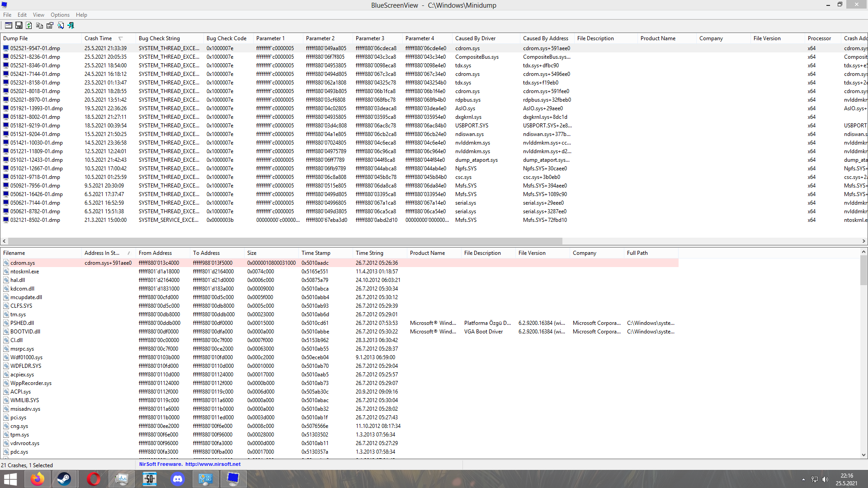
Task: Open Steam from the taskbar
Action: (64, 479)
